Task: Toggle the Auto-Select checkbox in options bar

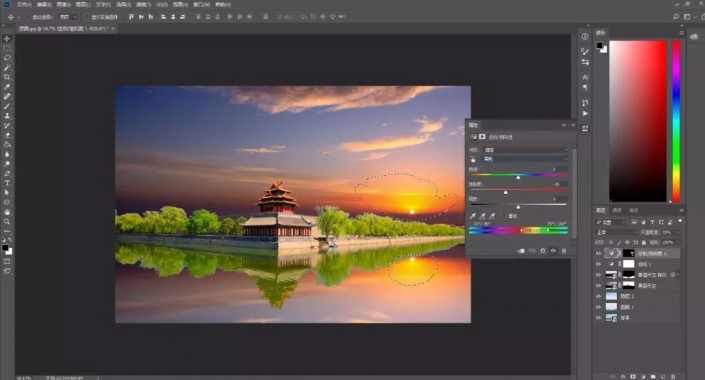Action: pyautogui.click(x=28, y=17)
